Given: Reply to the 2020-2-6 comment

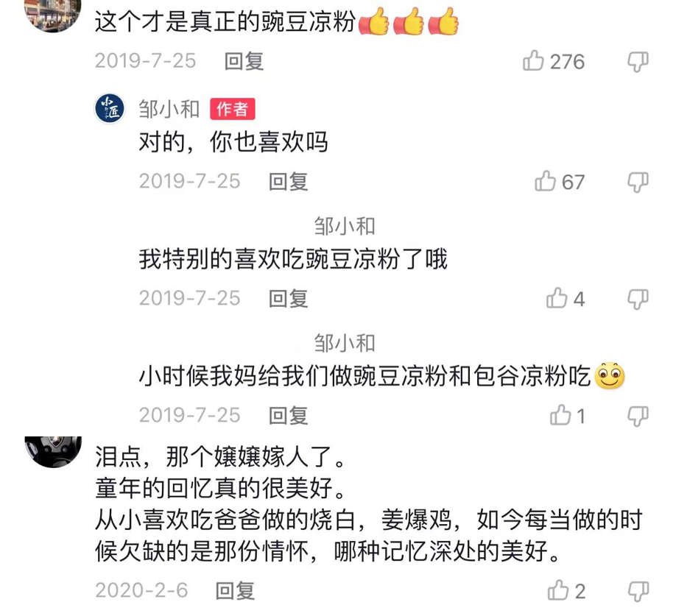Looking at the screenshot, I should point(235,590).
